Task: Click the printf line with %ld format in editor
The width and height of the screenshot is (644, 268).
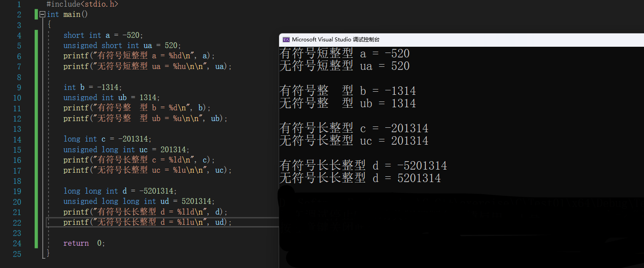Action: (139, 160)
